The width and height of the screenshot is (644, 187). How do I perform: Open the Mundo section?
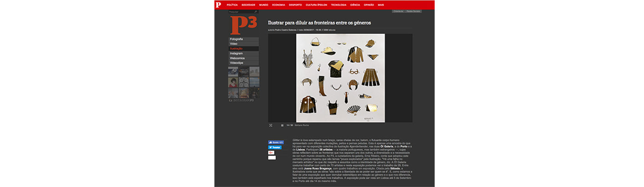[x=264, y=5]
